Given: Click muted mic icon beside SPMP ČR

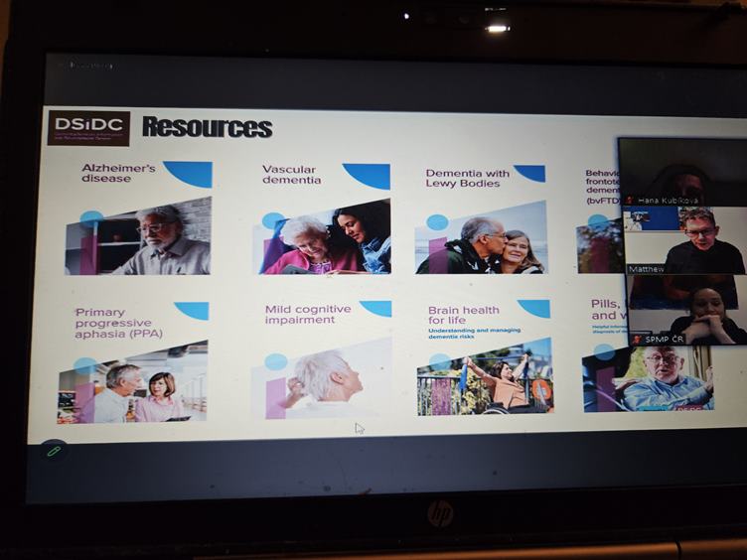Looking at the screenshot, I should pyautogui.click(x=636, y=340).
